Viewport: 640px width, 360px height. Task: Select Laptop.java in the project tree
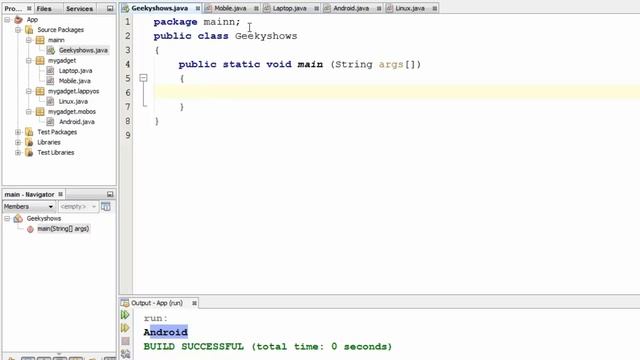click(75, 71)
